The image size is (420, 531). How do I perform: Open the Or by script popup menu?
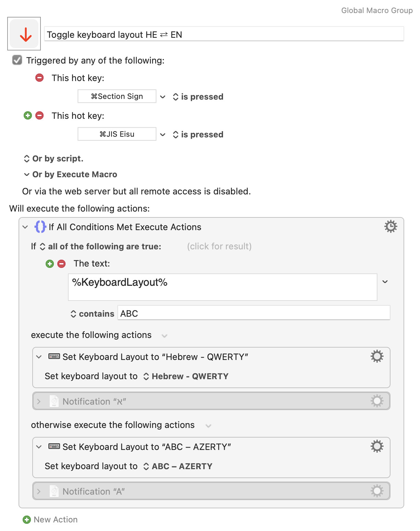pos(54,159)
